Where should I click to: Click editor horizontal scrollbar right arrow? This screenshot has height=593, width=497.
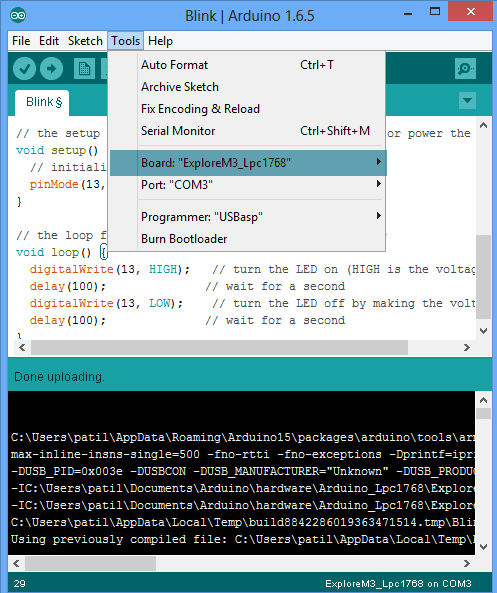click(467, 347)
